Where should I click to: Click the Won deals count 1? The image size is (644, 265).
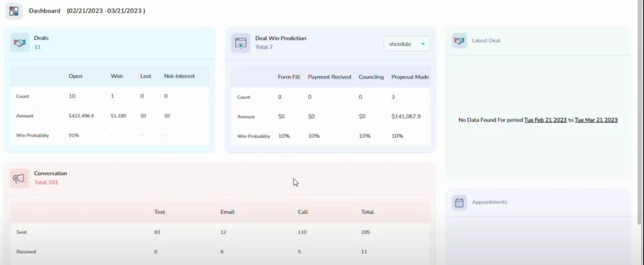(x=112, y=96)
